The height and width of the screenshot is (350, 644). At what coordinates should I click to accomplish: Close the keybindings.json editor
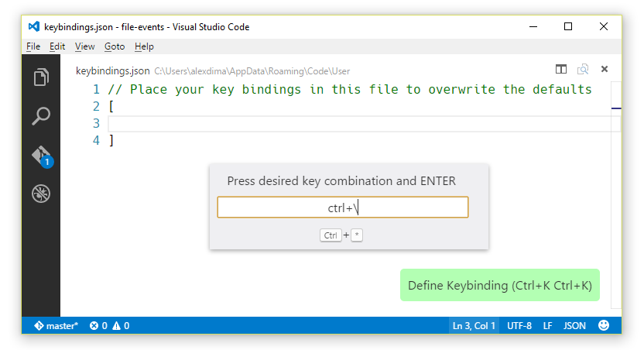pos(605,70)
